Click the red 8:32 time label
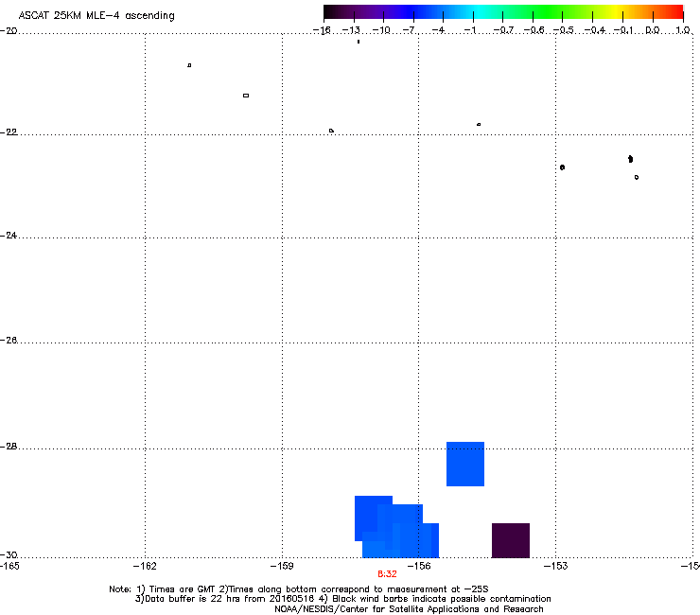This screenshot has width=700, height=615. point(387,574)
